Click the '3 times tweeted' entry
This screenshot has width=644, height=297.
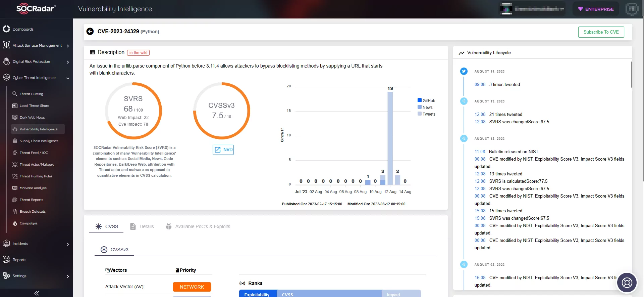504,84
